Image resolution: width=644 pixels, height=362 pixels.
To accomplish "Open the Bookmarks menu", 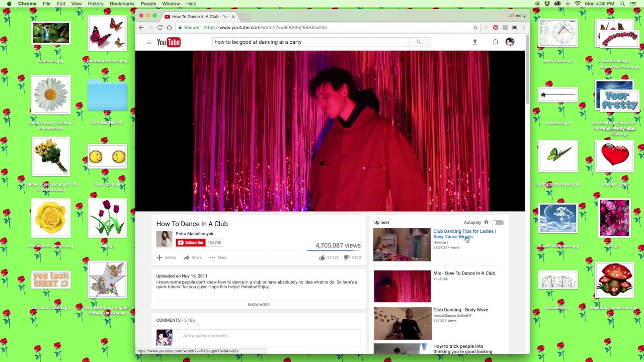I will click(122, 4).
